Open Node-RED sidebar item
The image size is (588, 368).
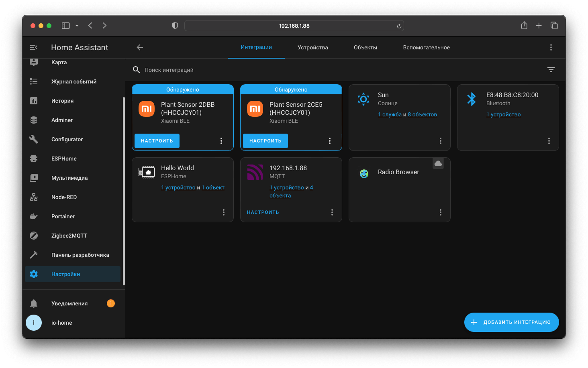[64, 197]
